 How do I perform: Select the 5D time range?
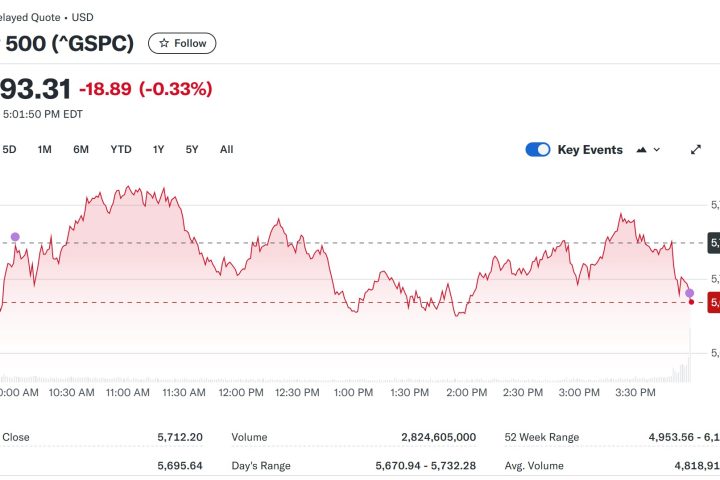pyautogui.click(x=10, y=149)
